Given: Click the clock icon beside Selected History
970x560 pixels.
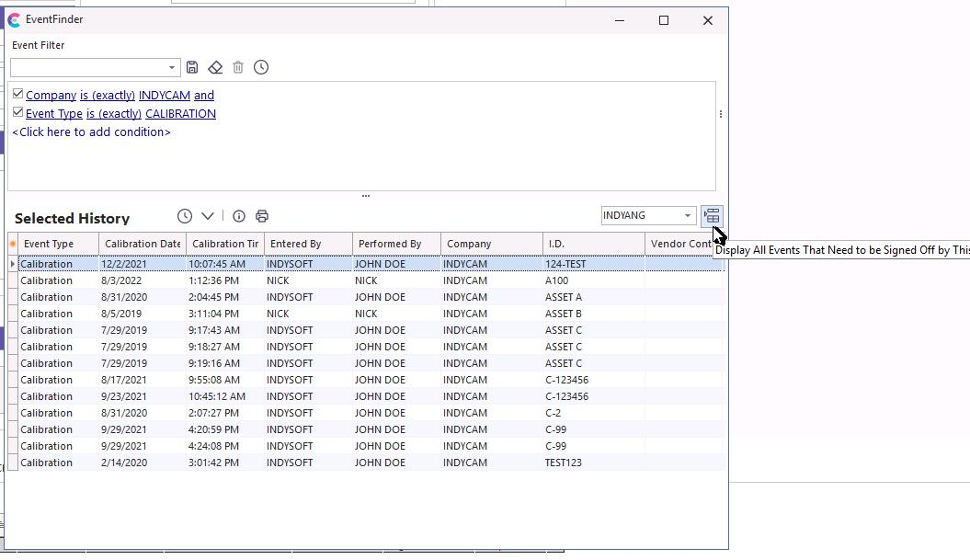Looking at the screenshot, I should pyautogui.click(x=185, y=216).
